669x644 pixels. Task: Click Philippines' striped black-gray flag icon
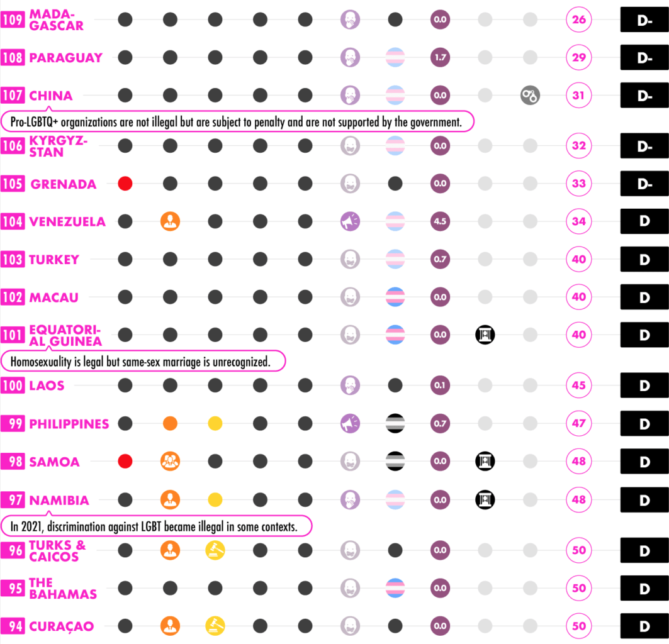[395, 423]
